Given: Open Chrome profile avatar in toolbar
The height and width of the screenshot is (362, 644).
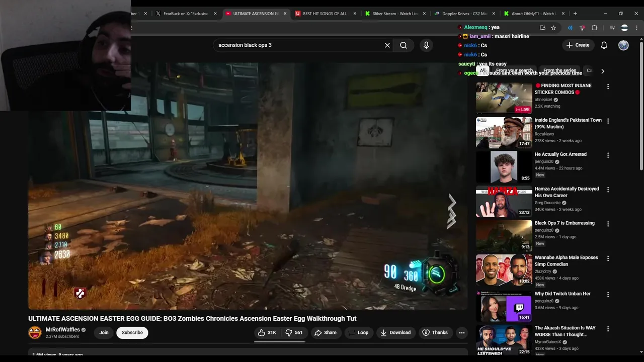Looking at the screenshot, I should (x=624, y=28).
